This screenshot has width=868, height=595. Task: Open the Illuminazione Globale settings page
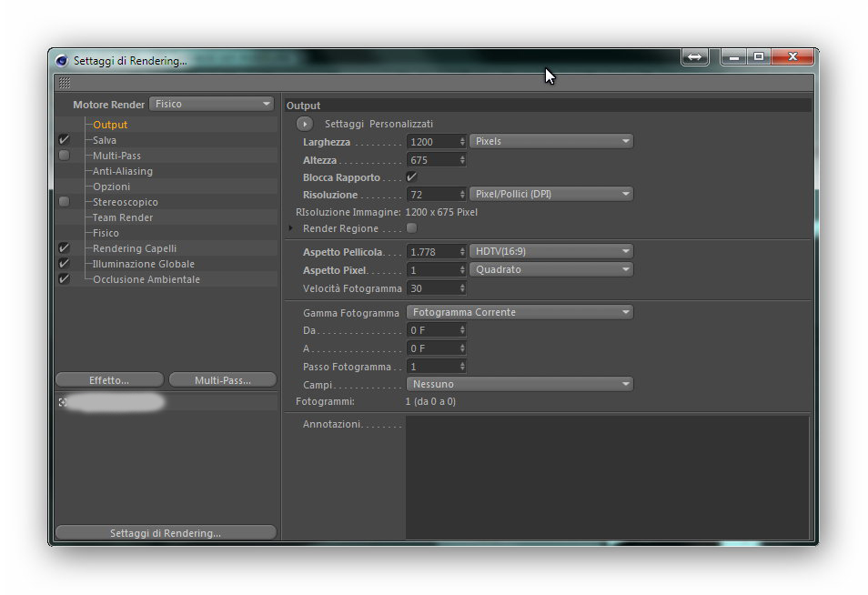pyautogui.click(x=144, y=264)
